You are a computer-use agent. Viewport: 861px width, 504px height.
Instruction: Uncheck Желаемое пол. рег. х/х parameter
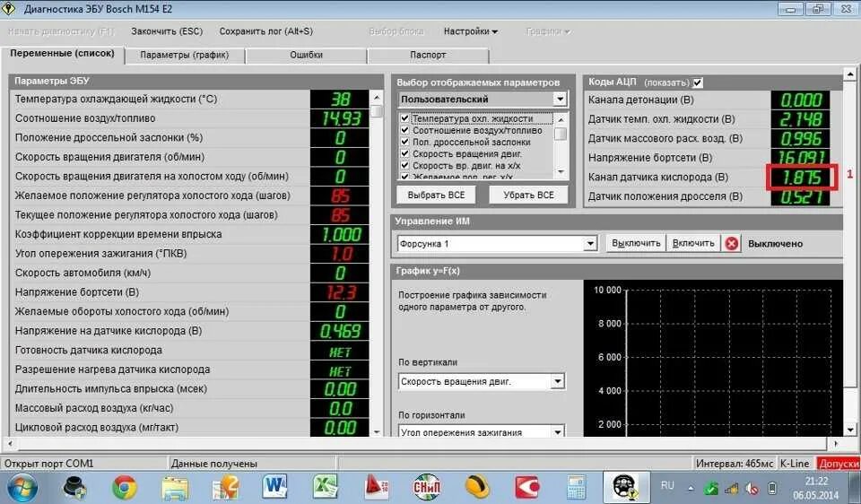(404, 177)
